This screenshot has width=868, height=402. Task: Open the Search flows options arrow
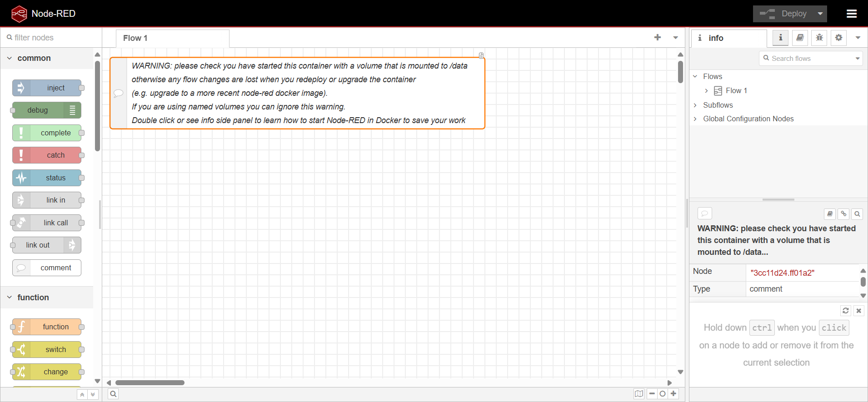coord(858,59)
